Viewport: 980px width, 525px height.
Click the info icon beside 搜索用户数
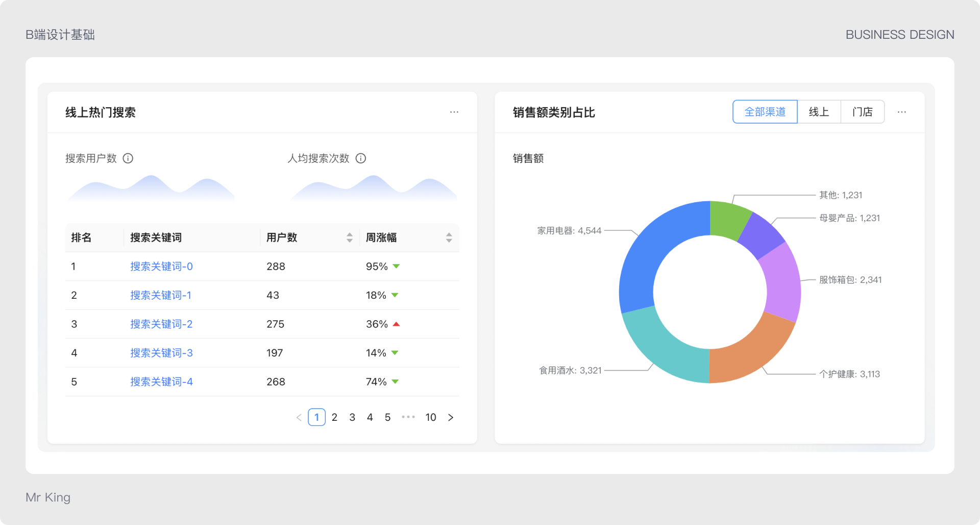click(x=128, y=158)
